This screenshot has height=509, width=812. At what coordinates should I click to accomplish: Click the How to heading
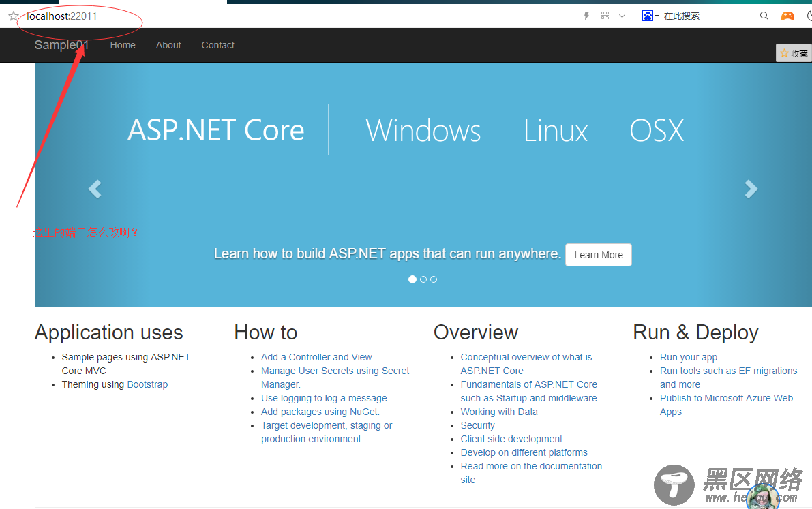(x=266, y=333)
